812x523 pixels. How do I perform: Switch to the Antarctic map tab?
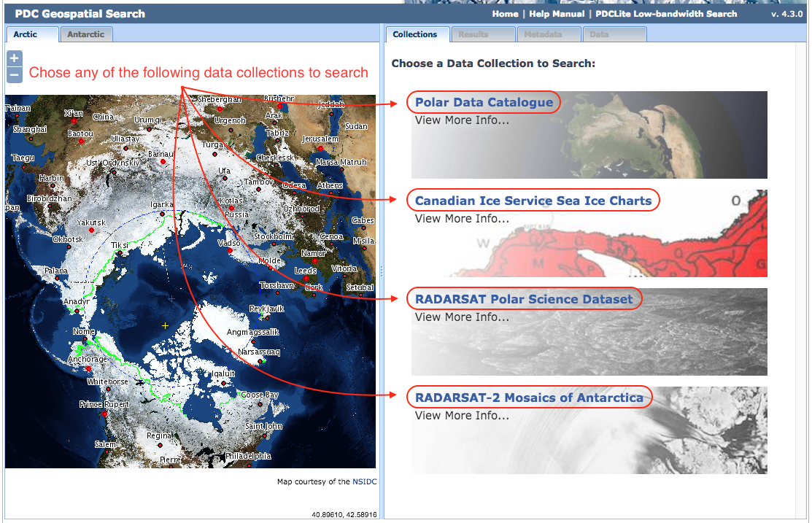[86, 34]
